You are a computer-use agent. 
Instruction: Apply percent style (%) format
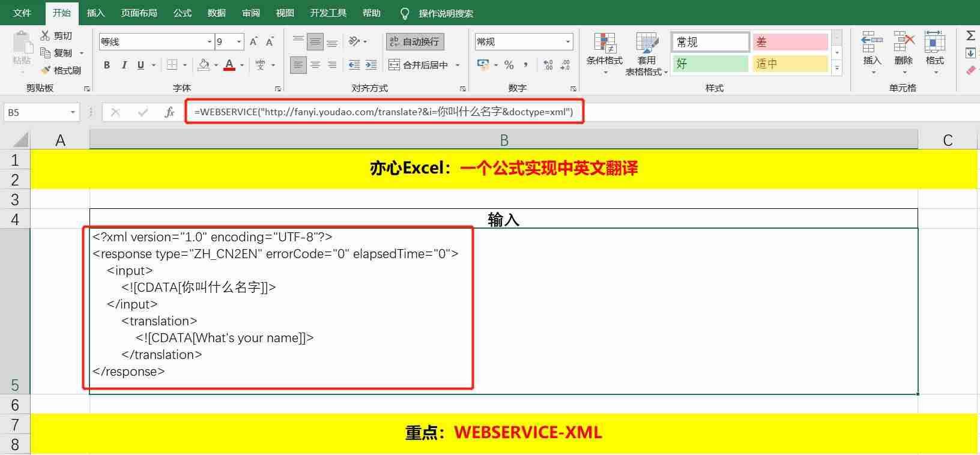(509, 65)
